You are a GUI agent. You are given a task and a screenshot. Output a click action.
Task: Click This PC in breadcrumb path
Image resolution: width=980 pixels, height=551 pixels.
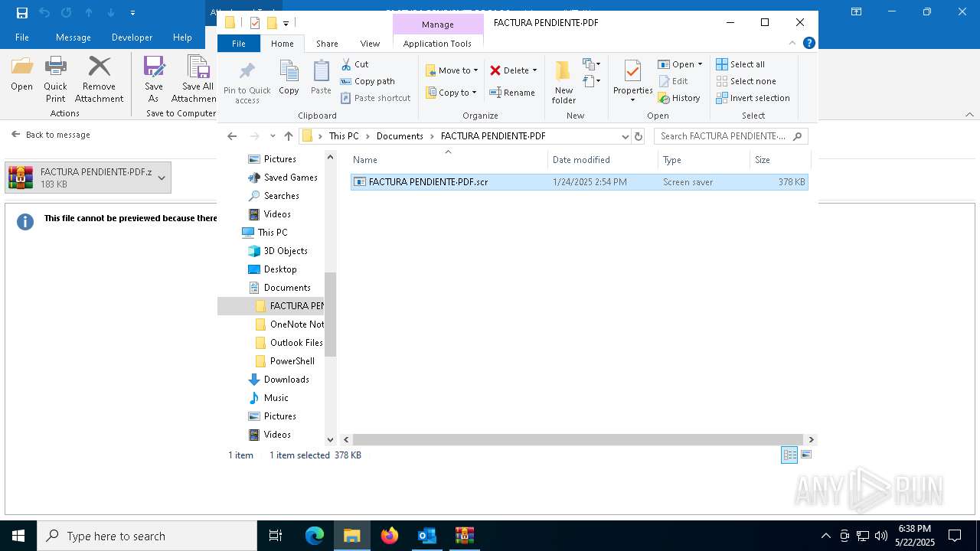343,136
